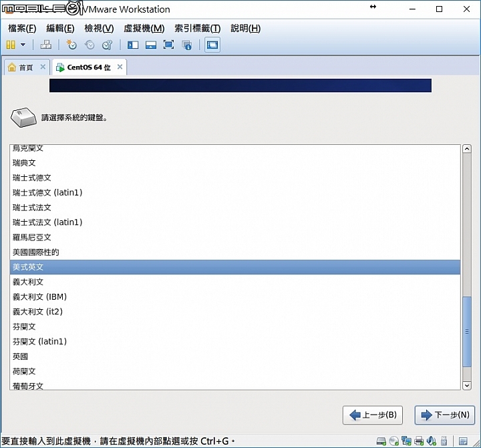481x448 pixels.
Task: Click the message log status icon
Action: point(463,441)
